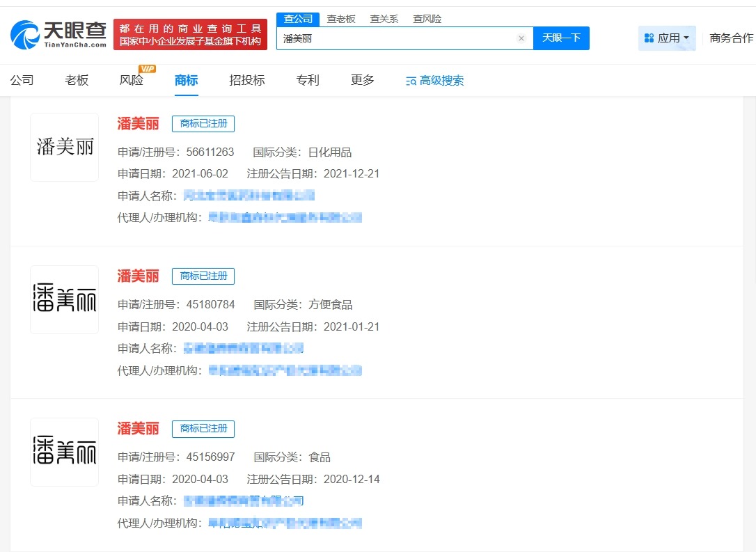Click the 天眼一下 search button
Screen dimensions: 756x552
[x=561, y=39]
